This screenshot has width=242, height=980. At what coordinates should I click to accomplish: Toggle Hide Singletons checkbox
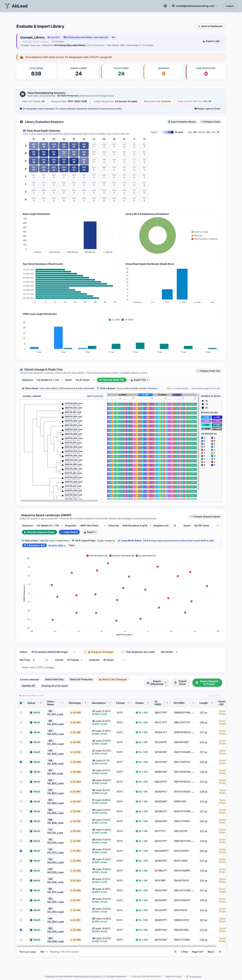tap(123, 652)
